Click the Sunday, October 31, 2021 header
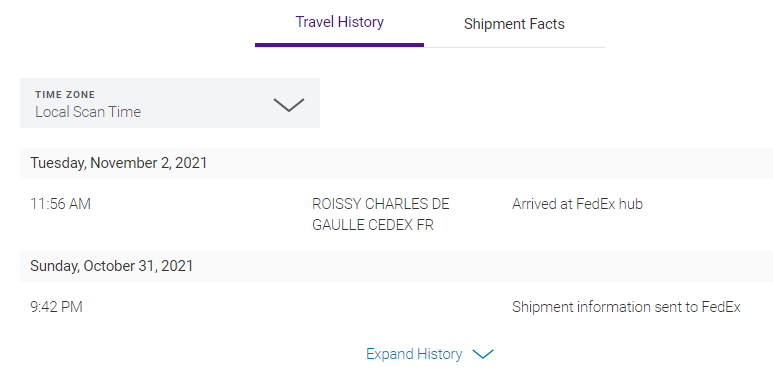 pyautogui.click(x=111, y=266)
